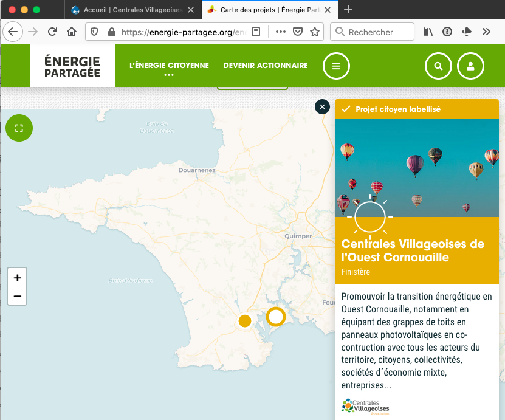Switch to Accueil Centrales Villageoises tab
Screen dimensions: 505x420
point(132,10)
